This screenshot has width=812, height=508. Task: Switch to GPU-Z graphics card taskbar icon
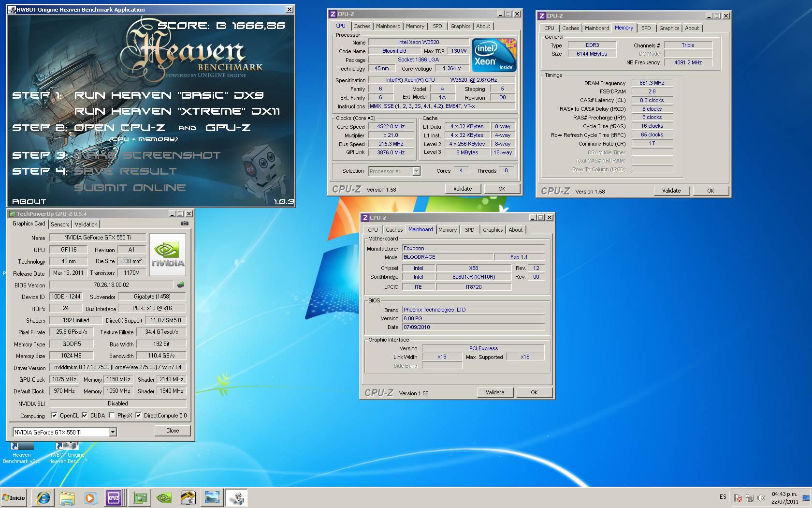point(140,497)
